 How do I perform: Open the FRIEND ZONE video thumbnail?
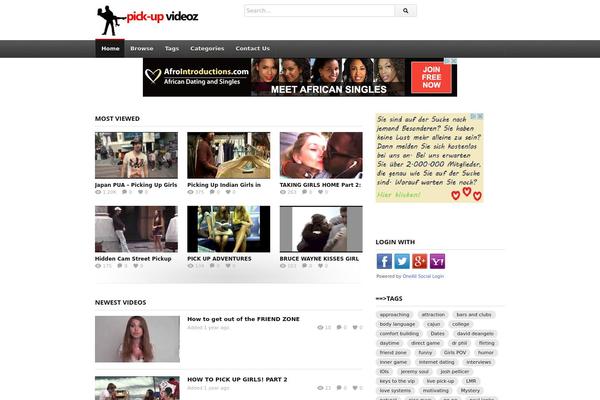point(137,339)
